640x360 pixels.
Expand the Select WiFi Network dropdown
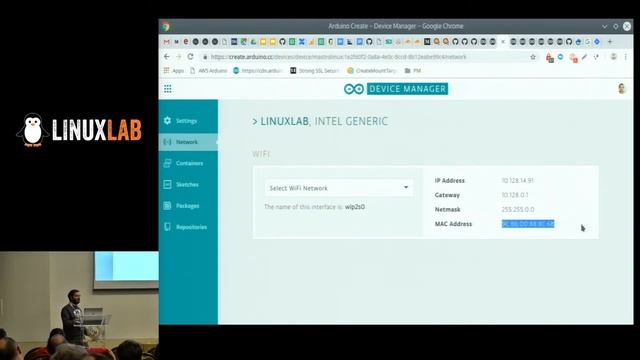click(339, 188)
